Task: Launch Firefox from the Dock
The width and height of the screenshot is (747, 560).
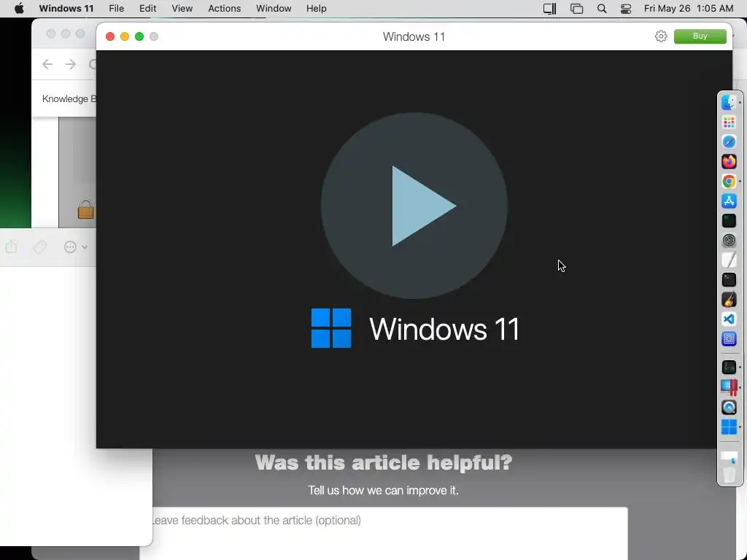Action: [729, 162]
